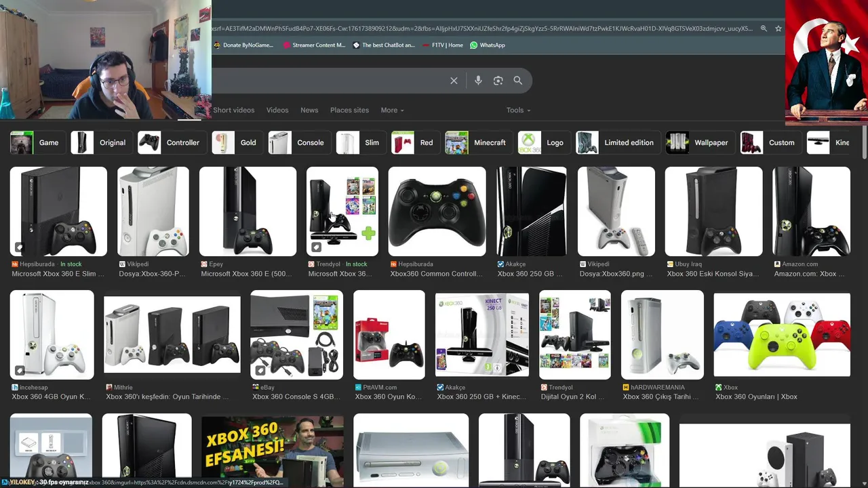This screenshot has width=868, height=488.
Task: Switch to the Places sites tab
Action: [349, 110]
